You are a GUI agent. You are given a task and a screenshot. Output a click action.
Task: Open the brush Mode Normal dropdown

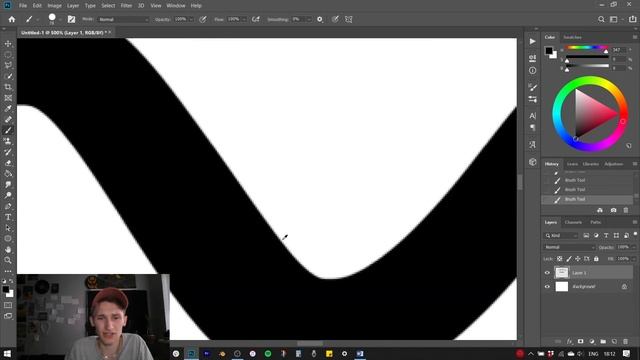124,19
